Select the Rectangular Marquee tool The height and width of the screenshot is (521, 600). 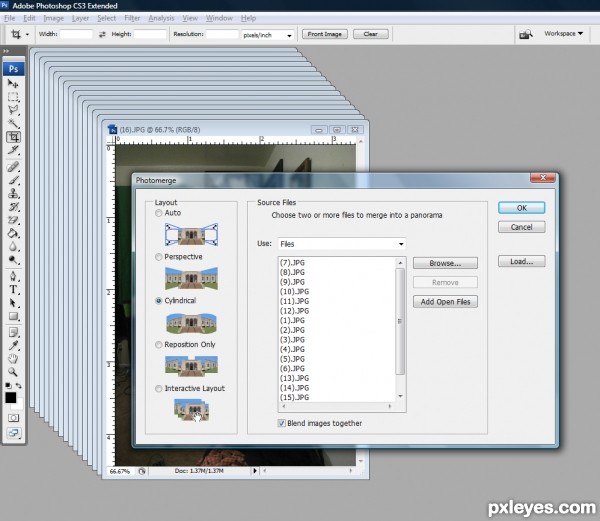coord(13,97)
